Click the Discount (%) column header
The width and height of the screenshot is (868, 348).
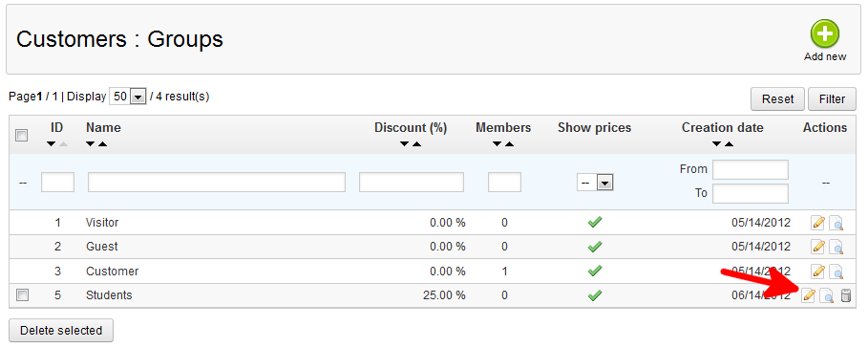coord(411,128)
